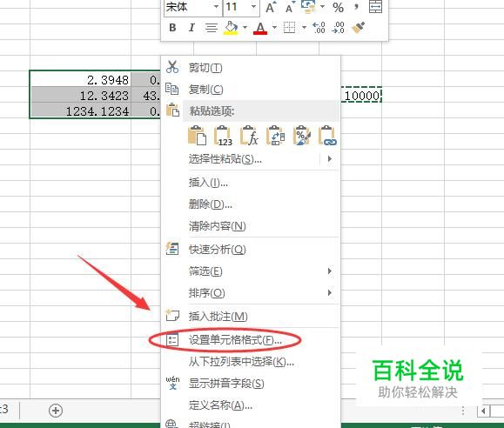Click the format painter brush

pyautogui.click(x=359, y=28)
